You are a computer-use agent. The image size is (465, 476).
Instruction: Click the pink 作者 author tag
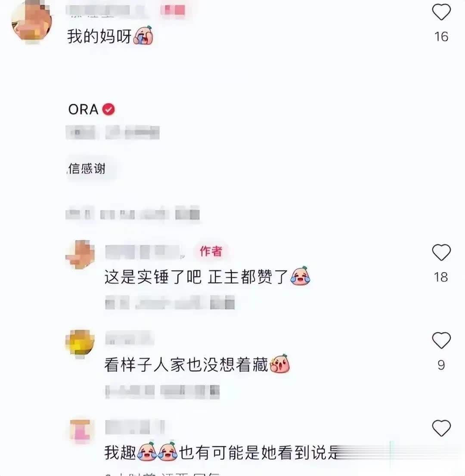pos(211,251)
